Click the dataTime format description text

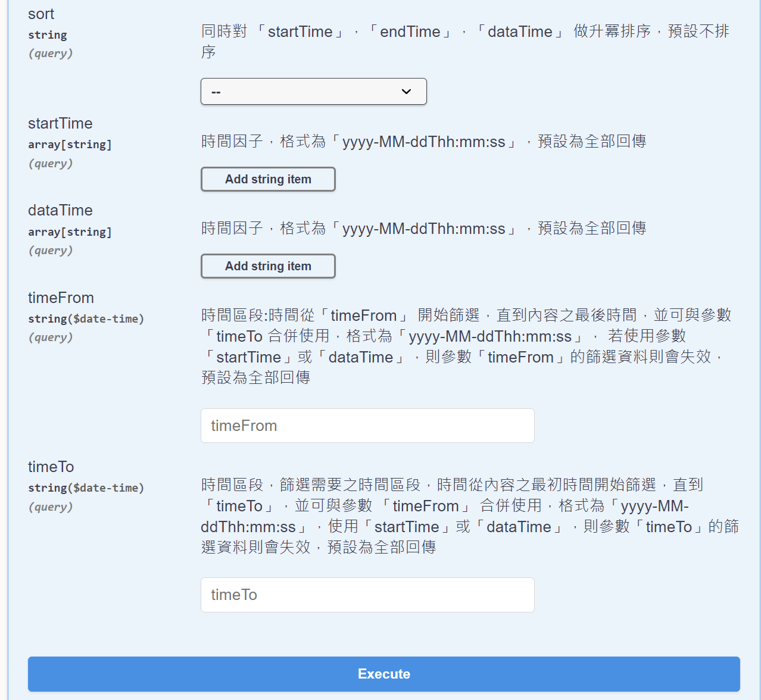[423, 229]
